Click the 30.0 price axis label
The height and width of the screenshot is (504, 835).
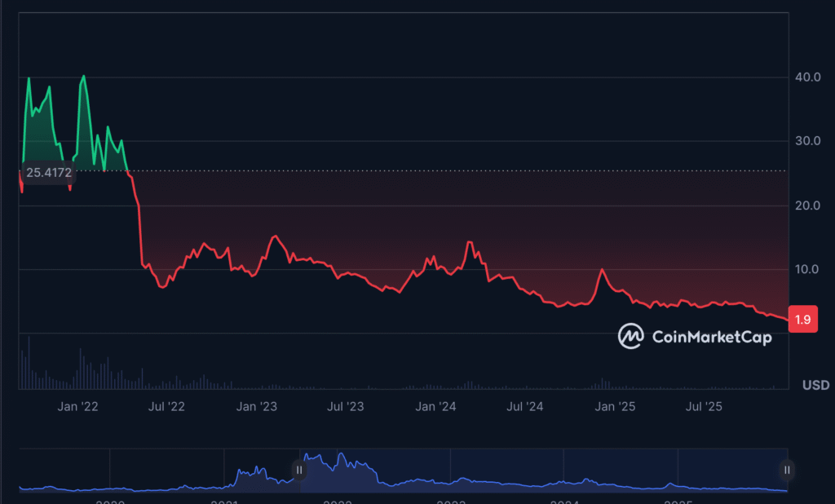point(806,141)
